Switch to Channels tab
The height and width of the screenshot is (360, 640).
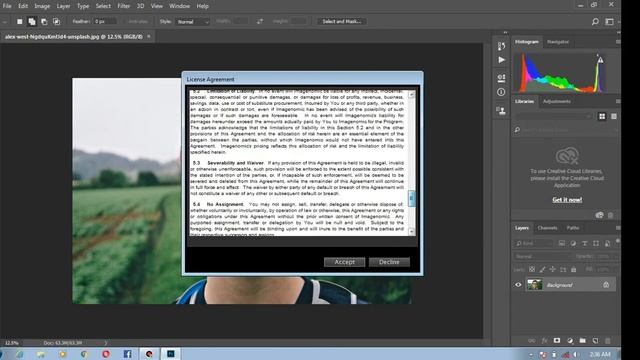[547, 228]
